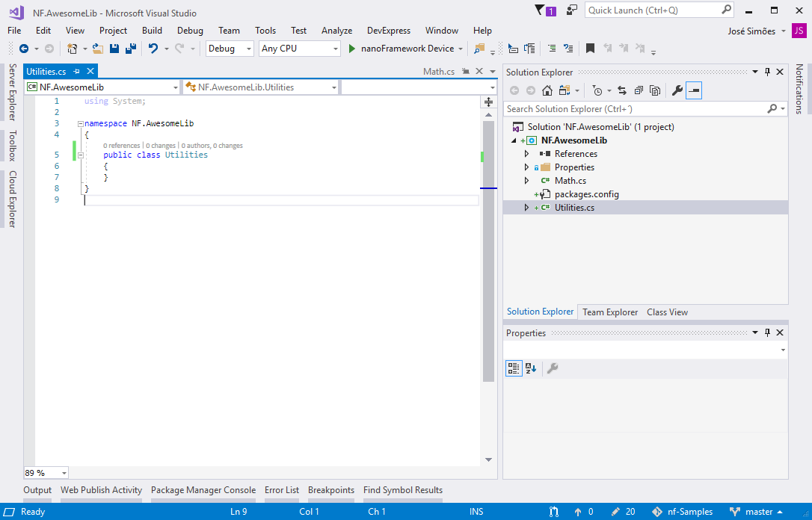Click the uncomment selected lines icon
Screen dimensions: 812x520
click(x=568, y=49)
